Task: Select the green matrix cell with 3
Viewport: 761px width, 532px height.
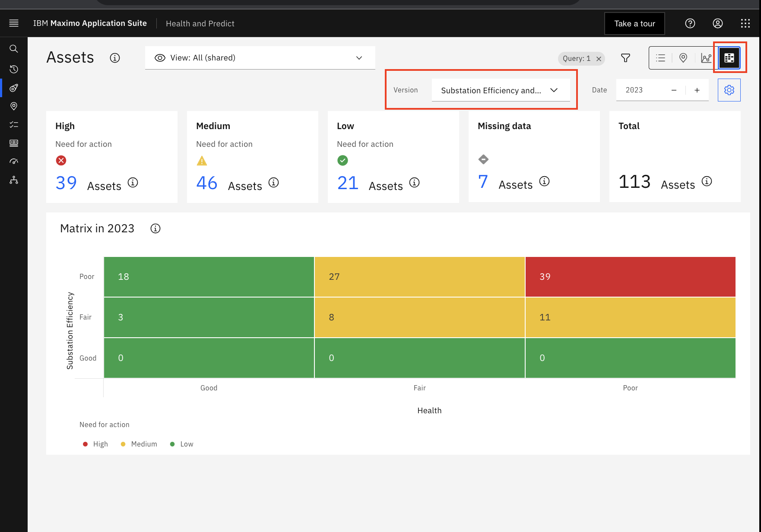Action: (x=209, y=317)
